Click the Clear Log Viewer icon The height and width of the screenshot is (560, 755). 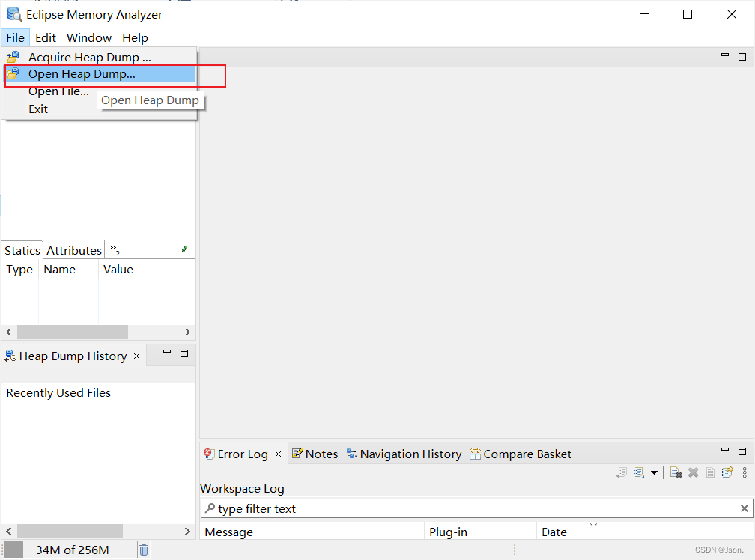[x=676, y=473]
